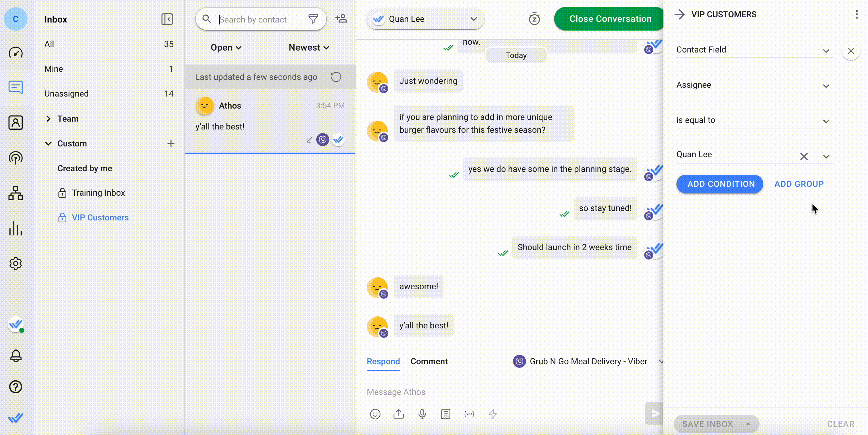Open the emoji picker
868x435 pixels.
[x=375, y=414]
